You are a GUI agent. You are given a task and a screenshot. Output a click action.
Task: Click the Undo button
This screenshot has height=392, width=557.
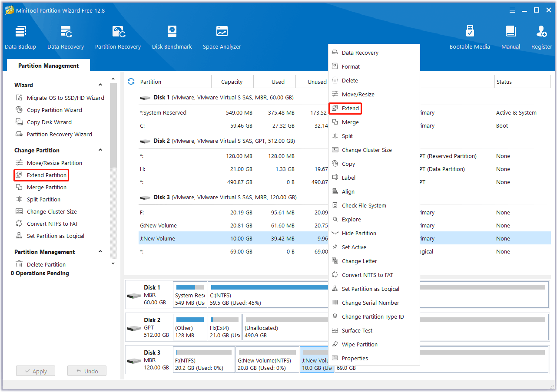coord(87,371)
